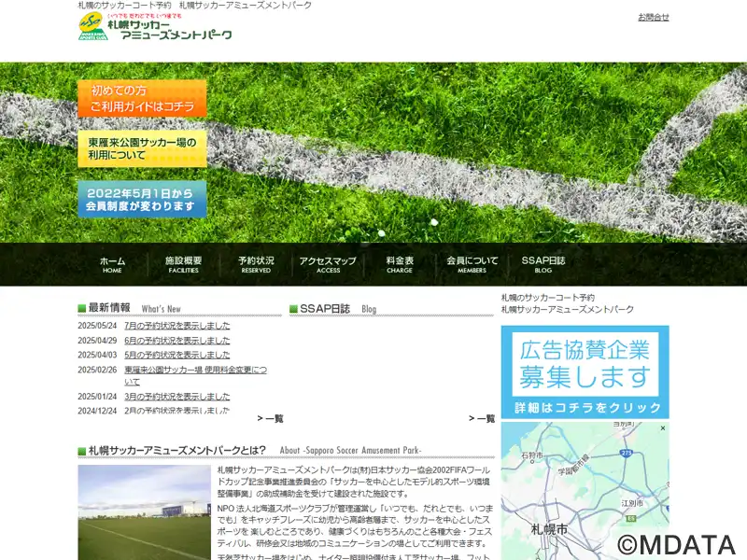Viewport: 747px width, 560px height.
Task: Click the green square icon beside 最新情報
Action: (x=82, y=309)
